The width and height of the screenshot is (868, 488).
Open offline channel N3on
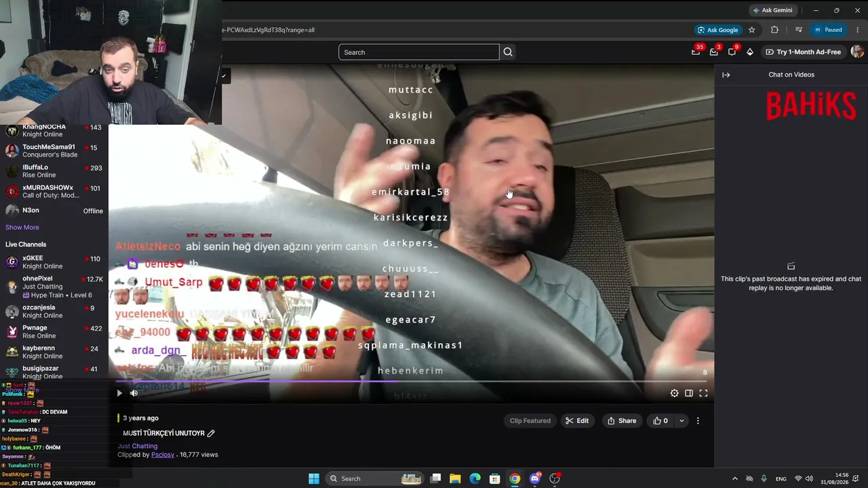click(54, 211)
